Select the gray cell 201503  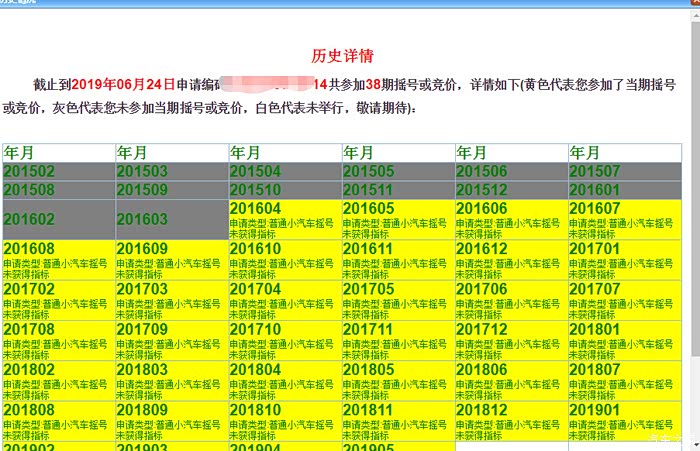click(172, 171)
